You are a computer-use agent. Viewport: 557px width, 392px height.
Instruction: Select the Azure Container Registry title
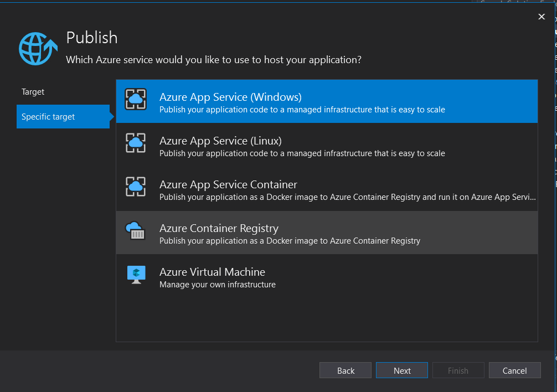tap(219, 228)
